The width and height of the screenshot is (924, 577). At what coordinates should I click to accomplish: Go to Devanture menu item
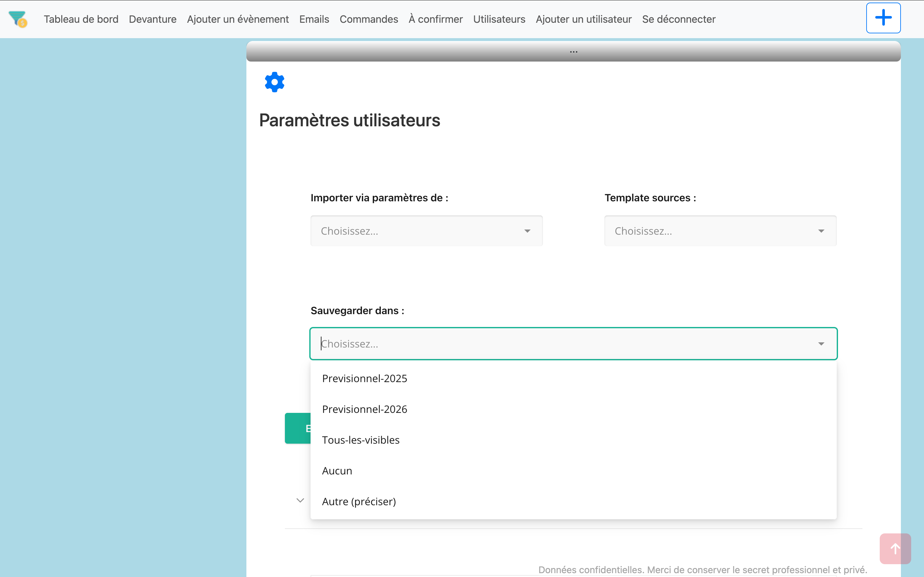(152, 19)
